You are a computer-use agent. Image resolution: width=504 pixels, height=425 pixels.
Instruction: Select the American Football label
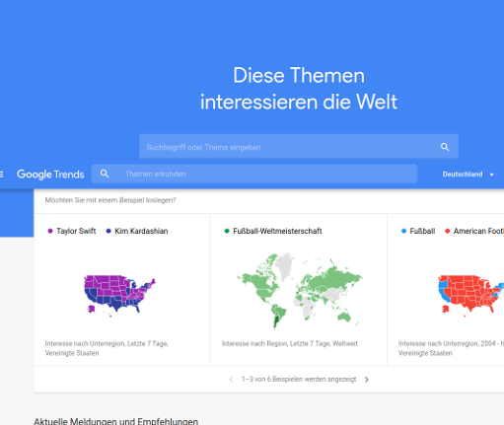click(x=478, y=231)
